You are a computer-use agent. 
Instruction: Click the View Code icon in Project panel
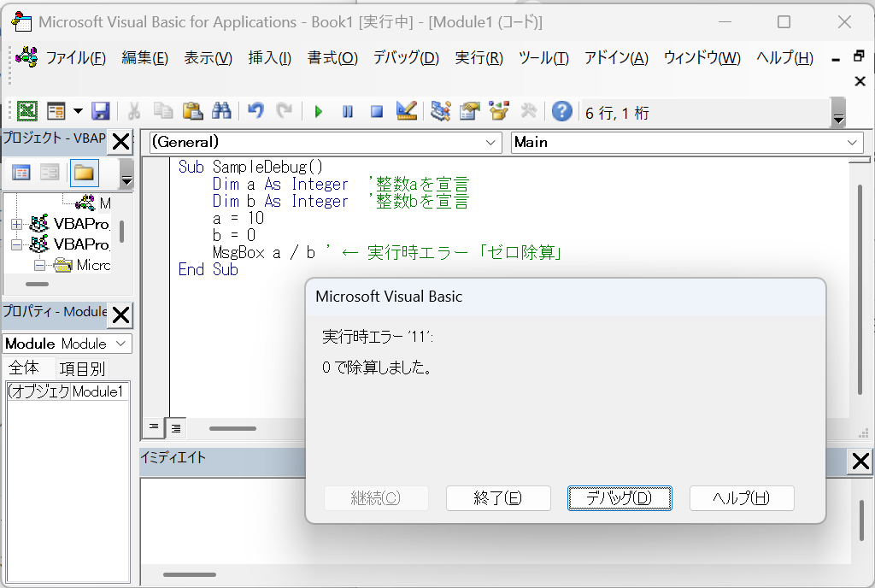pos(21,173)
